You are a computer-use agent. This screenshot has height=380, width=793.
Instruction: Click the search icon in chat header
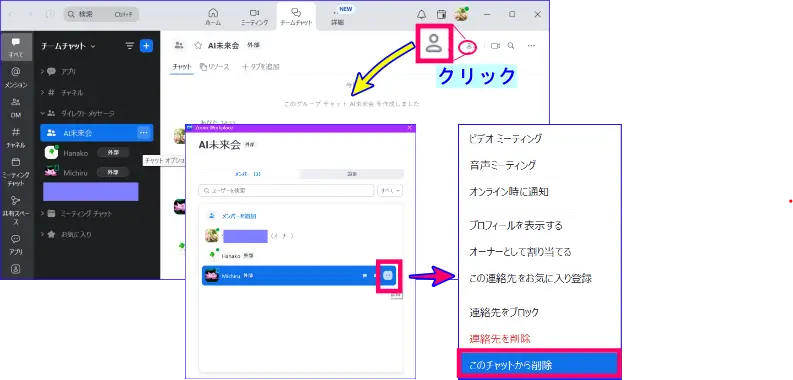click(x=511, y=46)
